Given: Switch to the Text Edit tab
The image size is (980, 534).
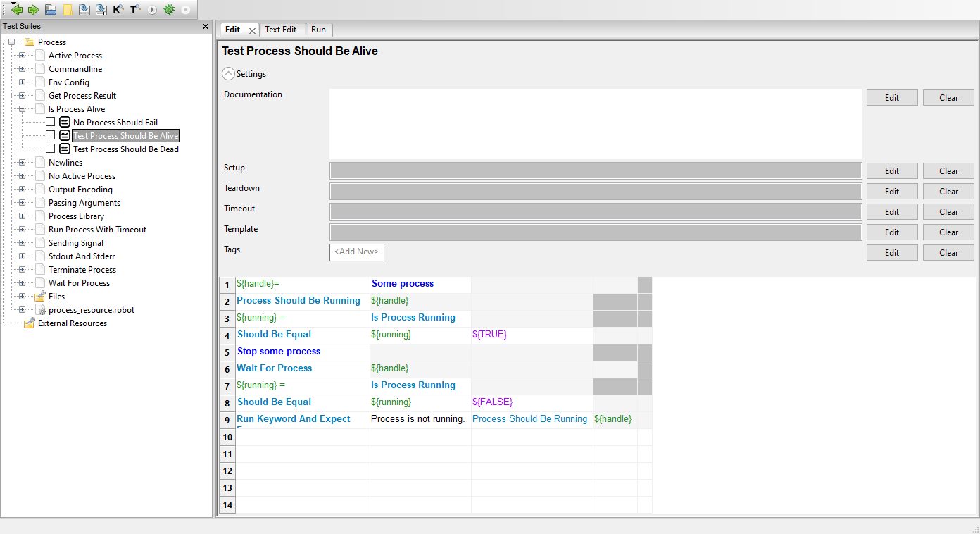Looking at the screenshot, I should (280, 30).
